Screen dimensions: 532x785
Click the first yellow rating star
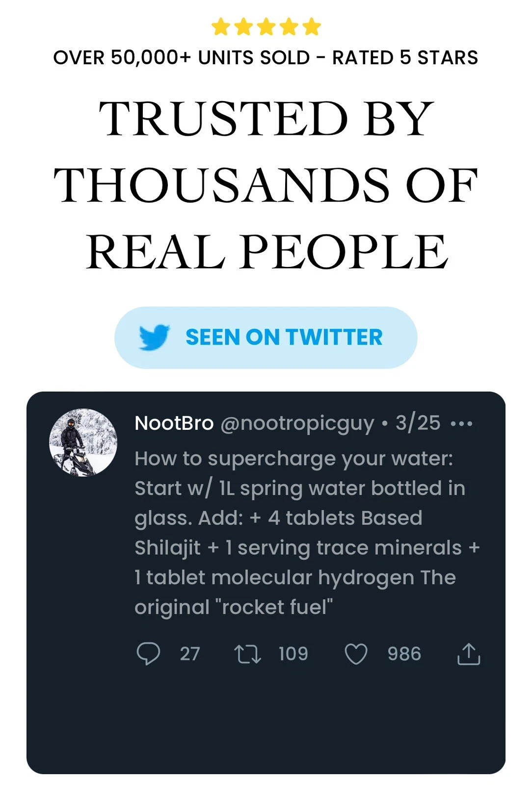click(221, 27)
